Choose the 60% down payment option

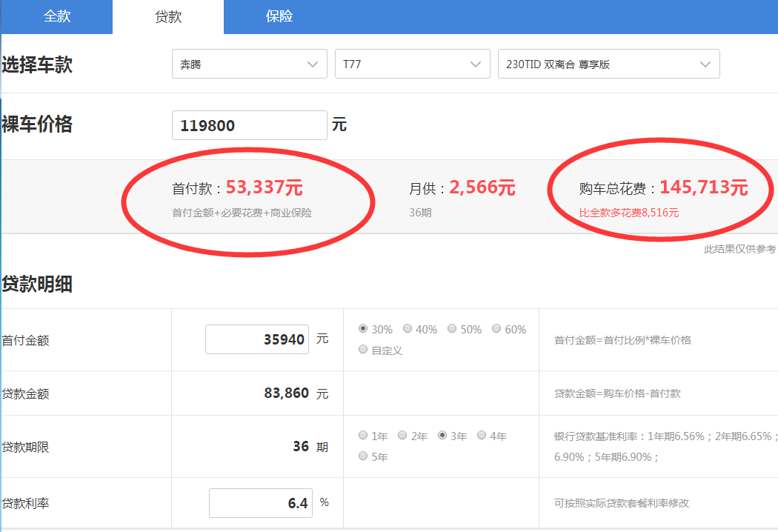click(x=496, y=328)
